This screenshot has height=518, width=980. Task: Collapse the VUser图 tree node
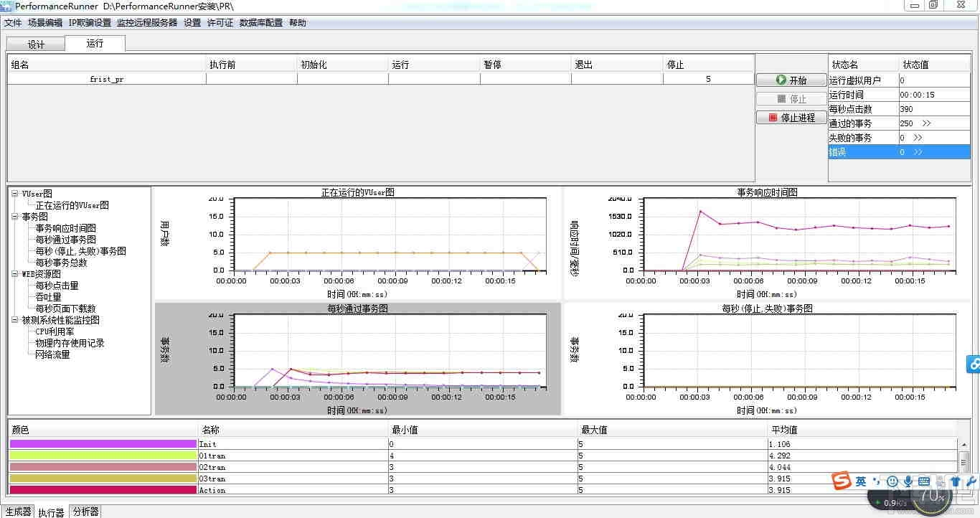(15, 194)
